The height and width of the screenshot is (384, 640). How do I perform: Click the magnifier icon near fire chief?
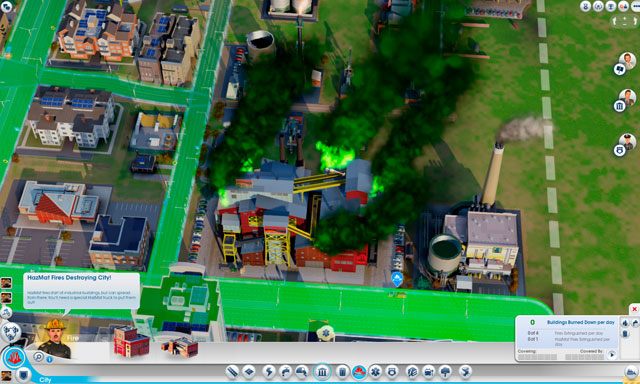click(38, 357)
